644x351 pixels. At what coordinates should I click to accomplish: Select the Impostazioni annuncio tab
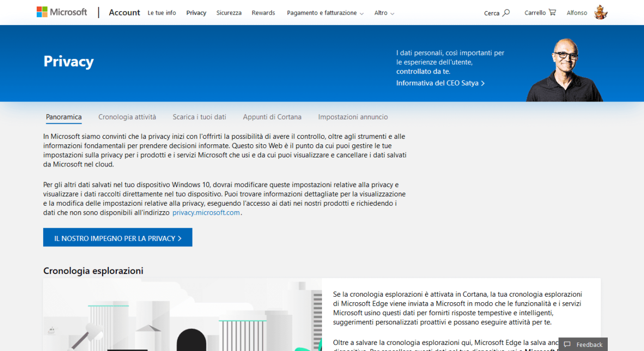(353, 117)
